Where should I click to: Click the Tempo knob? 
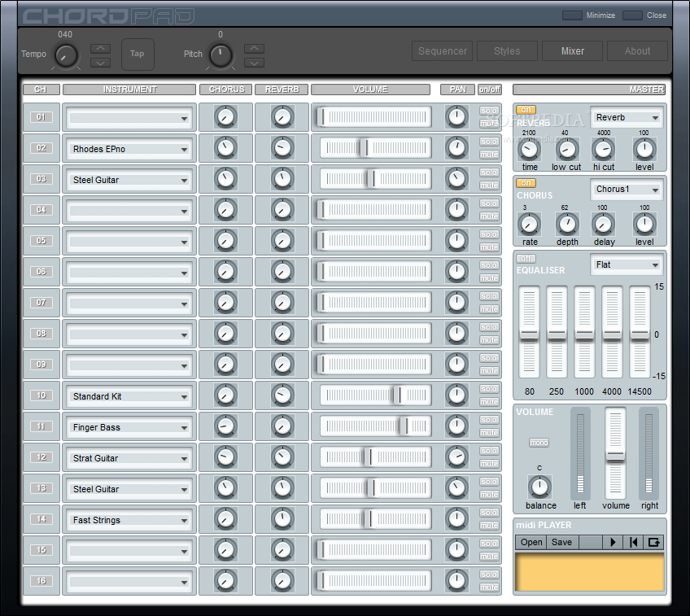[x=66, y=56]
